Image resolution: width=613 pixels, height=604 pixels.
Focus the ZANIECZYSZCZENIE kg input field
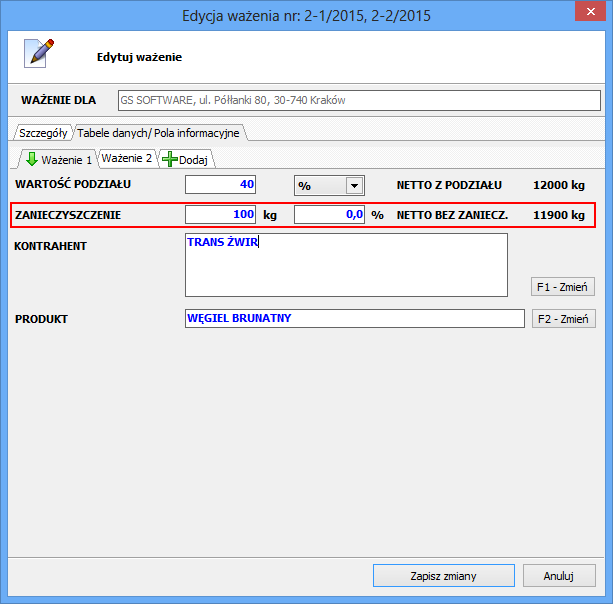point(221,214)
